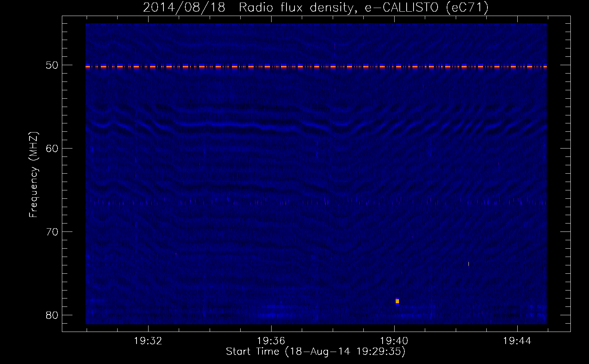Click the 'Frequency (MHZ)' y-axis label
589x364 pixels.
coord(33,175)
